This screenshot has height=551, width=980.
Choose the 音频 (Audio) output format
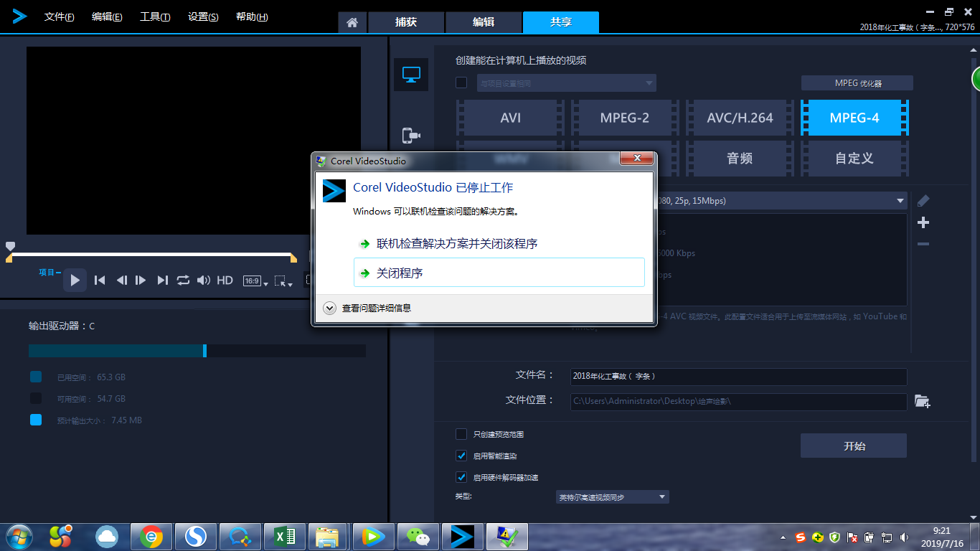point(740,158)
